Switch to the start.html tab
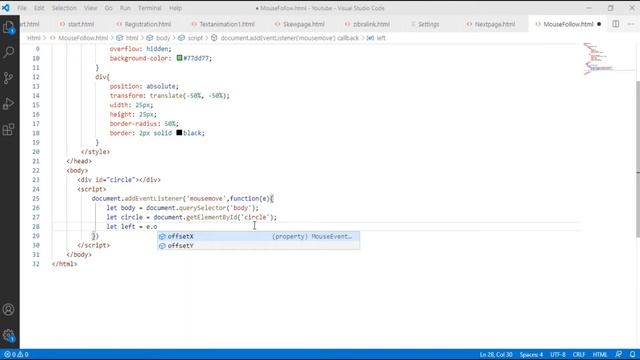 coord(77,24)
